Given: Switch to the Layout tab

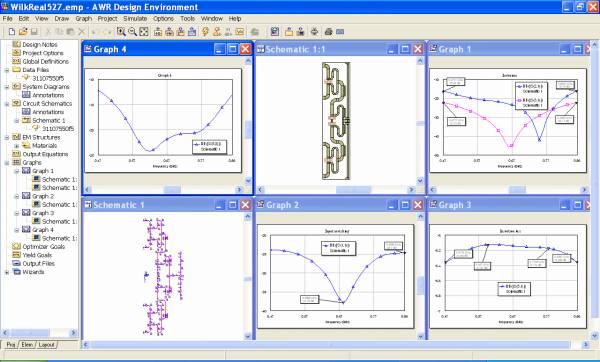Looking at the screenshot, I should 47,345.
